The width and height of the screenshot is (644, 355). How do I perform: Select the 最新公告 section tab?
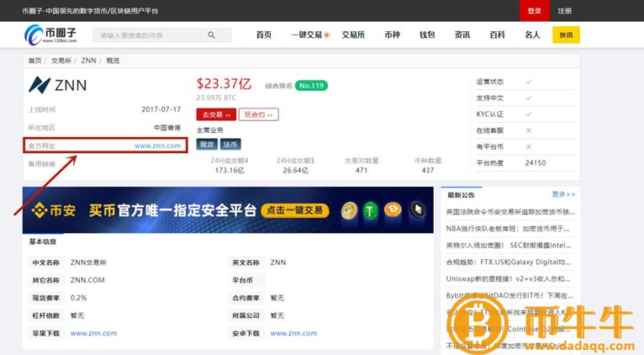461,195
